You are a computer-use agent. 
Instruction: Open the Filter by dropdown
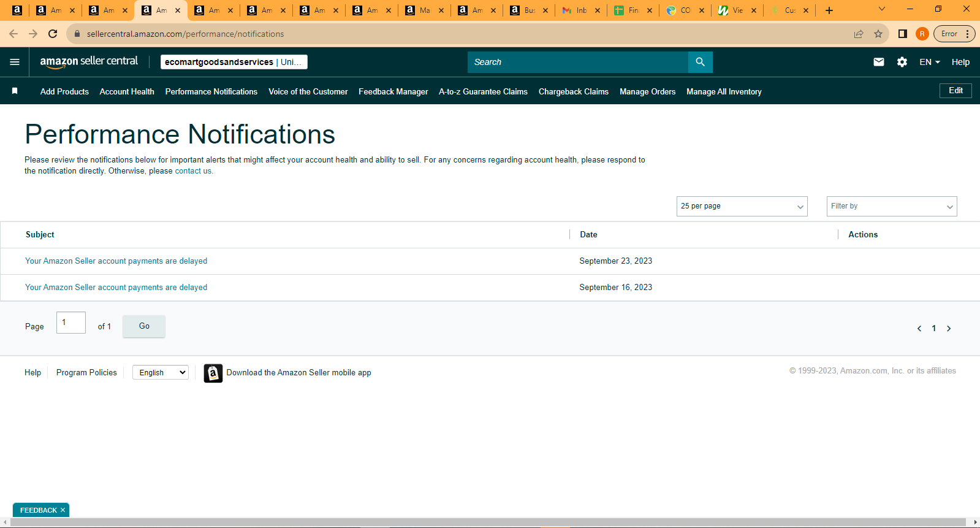pyautogui.click(x=891, y=206)
